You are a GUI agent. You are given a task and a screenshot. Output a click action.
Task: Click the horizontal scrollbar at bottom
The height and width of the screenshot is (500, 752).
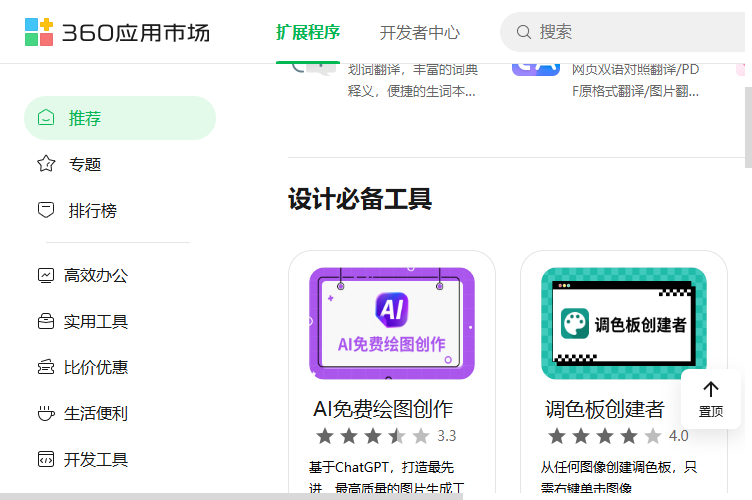[x=231, y=496]
